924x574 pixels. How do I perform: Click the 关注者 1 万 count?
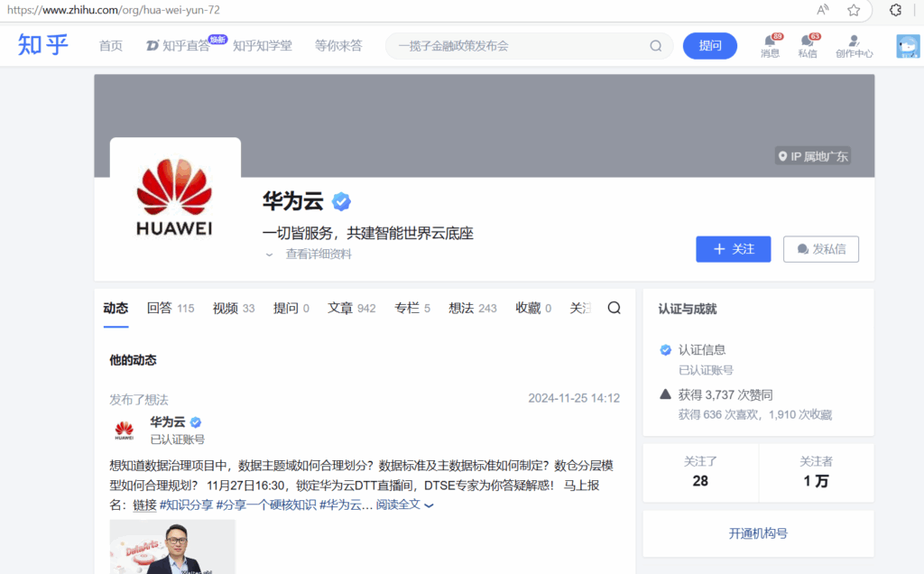point(816,473)
